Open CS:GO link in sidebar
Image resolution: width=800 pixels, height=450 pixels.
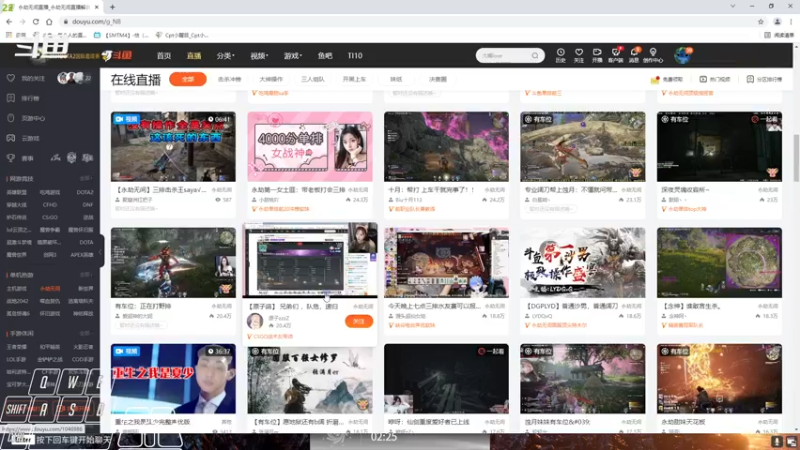pyautogui.click(x=50, y=217)
